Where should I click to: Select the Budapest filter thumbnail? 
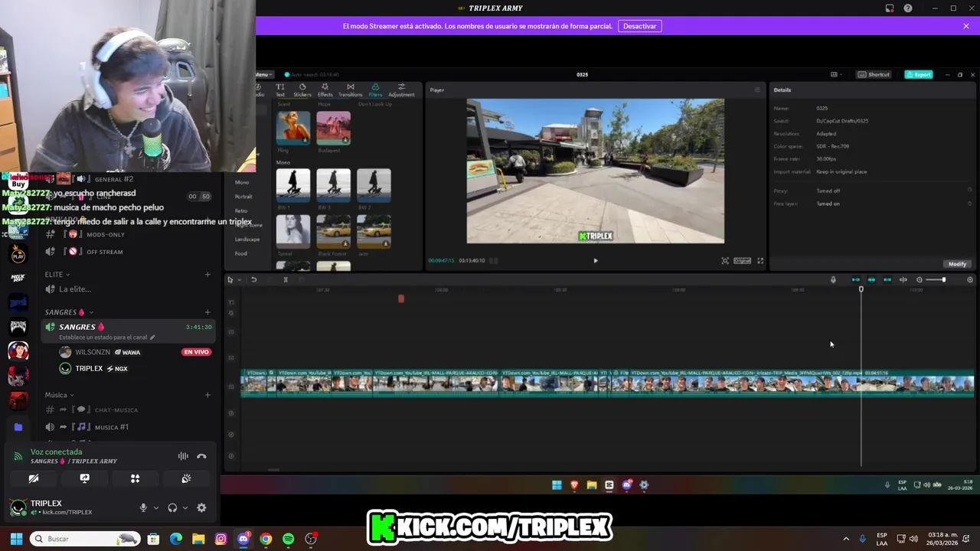coord(334,128)
